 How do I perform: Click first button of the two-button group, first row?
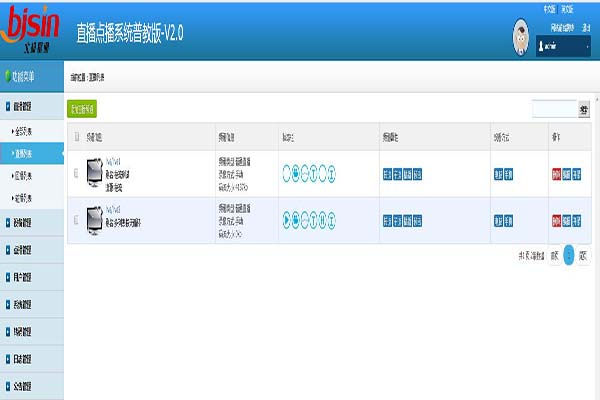[x=498, y=175]
